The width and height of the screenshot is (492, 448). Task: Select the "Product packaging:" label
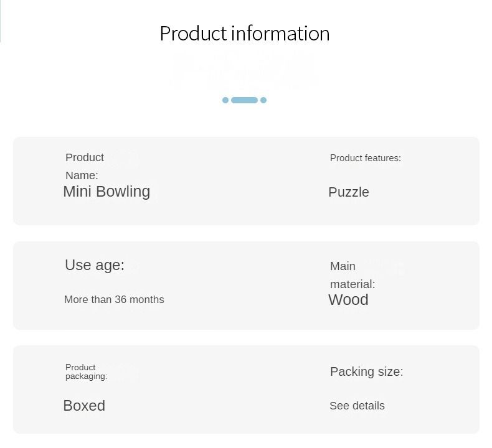(86, 371)
